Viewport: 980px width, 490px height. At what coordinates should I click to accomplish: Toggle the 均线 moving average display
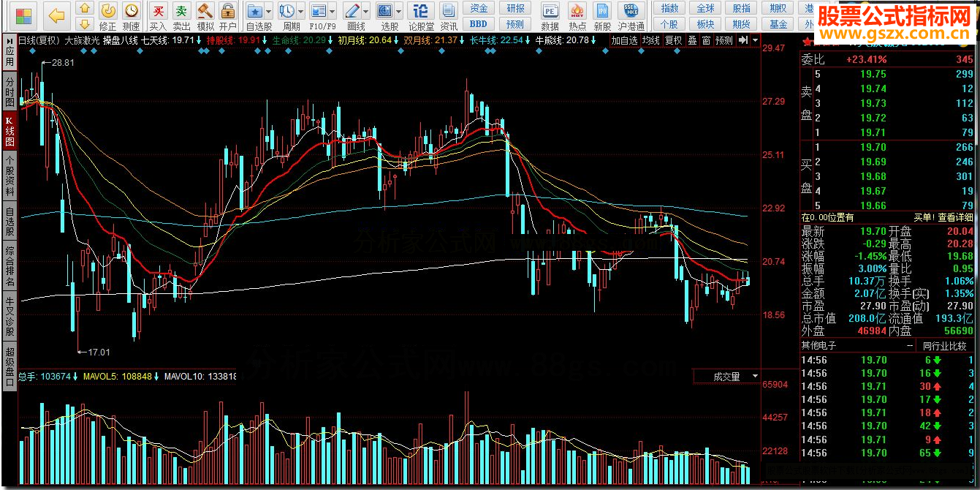point(650,40)
